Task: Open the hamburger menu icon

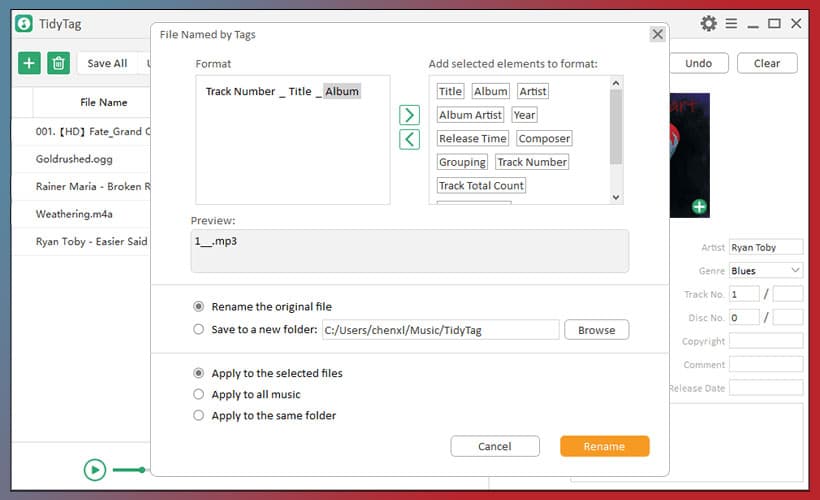Action: pyautogui.click(x=731, y=24)
